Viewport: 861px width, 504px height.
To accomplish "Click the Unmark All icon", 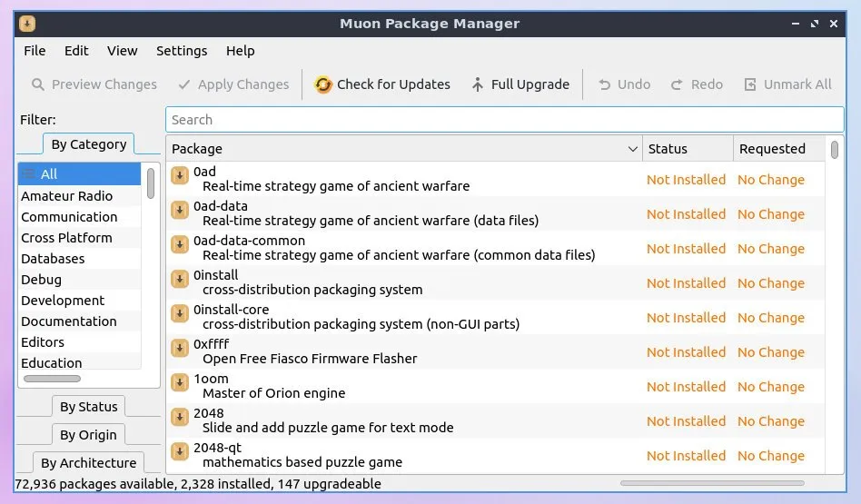I will click(750, 84).
